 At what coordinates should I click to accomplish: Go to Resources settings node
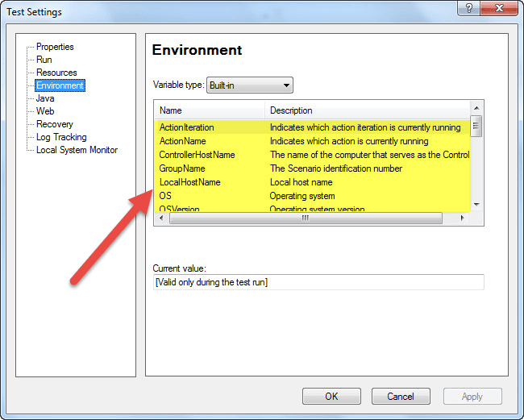tap(56, 73)
